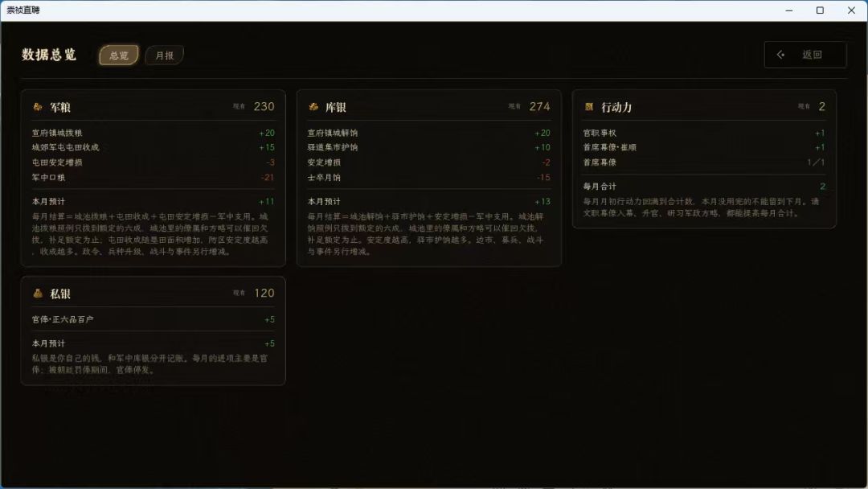Select the 军中口粮 row
868x489 pixels.
154,177
